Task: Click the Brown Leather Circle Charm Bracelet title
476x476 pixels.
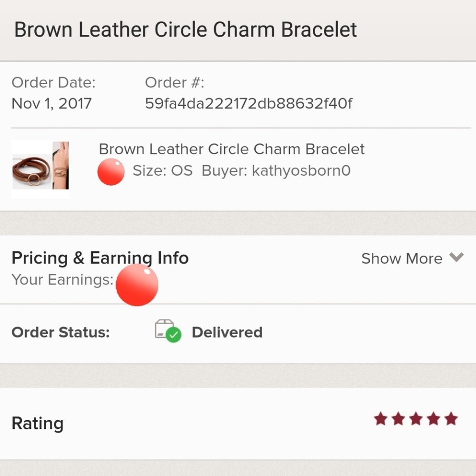Action: tap(231, 149)
